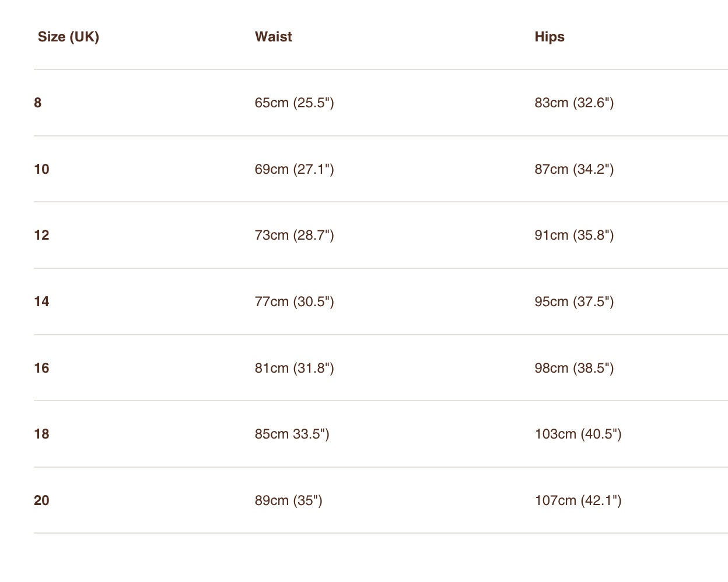Select the size 20 row label

point(41,500)
